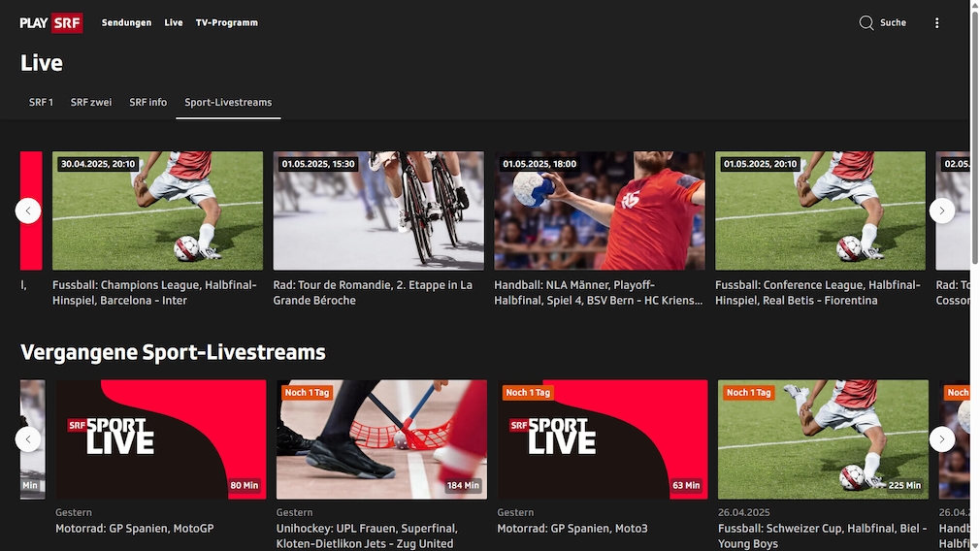Open the three-dot more options menu

tap(936, 22)
